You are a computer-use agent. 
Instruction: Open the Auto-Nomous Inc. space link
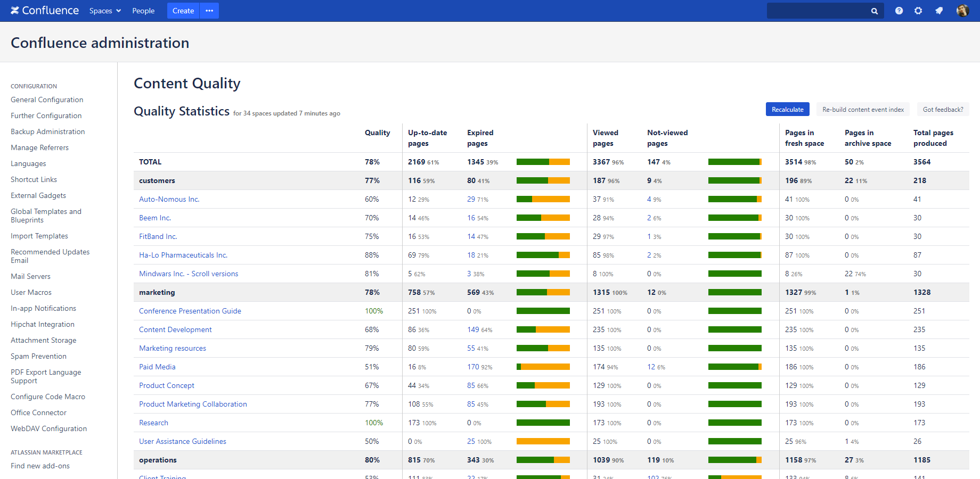[x=169, y=199]
